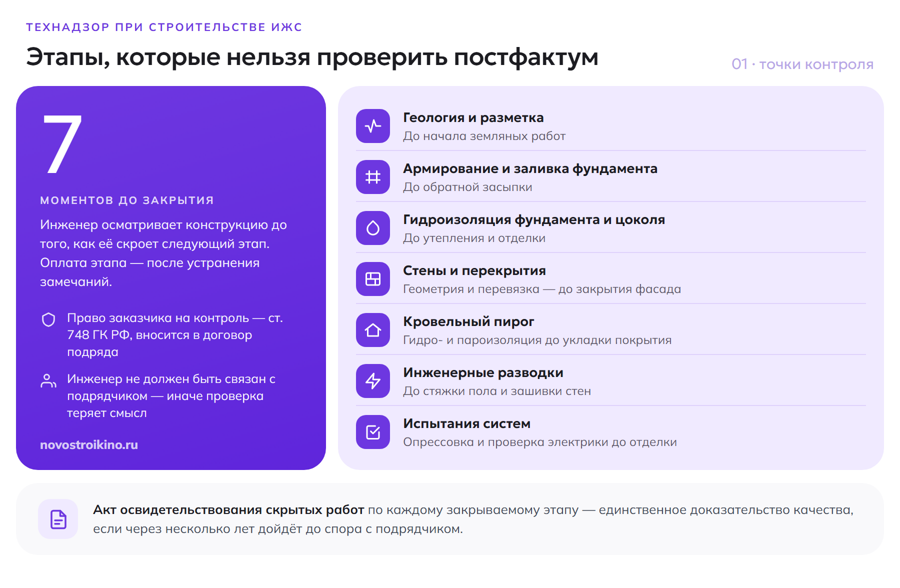The width and height of the screenshot is (900, 588).
Task: Click the line если через несколько лет дойдёт до спора
Action: pyautogui.click(x=278, y=529)
